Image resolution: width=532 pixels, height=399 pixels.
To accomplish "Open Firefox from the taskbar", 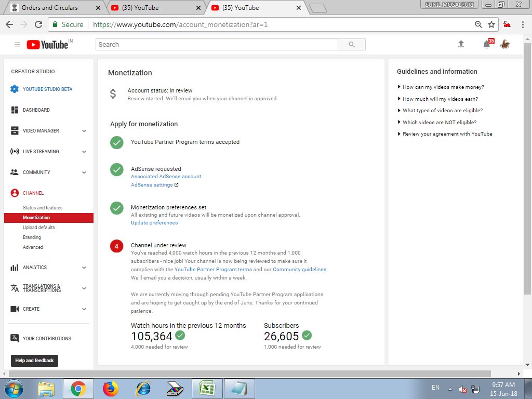I will pos(111,389).
